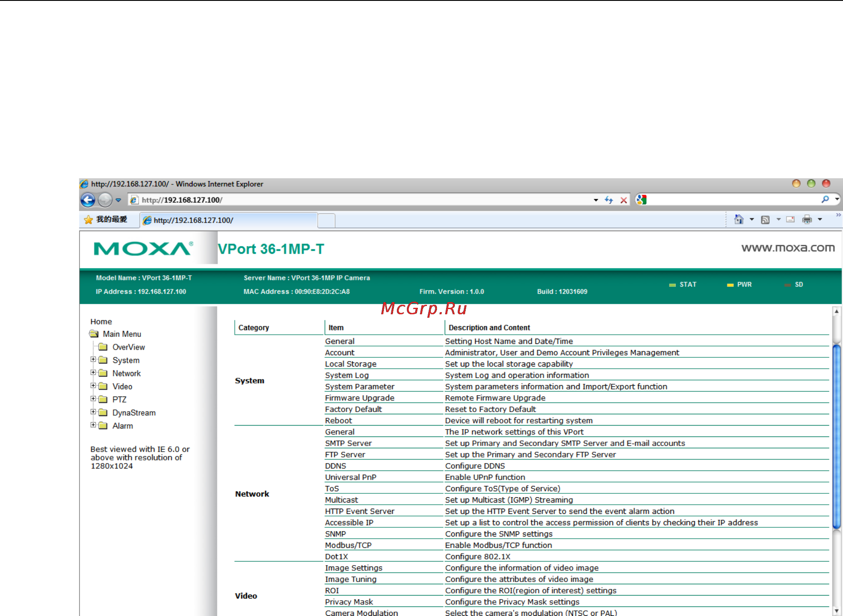Open the ROI item

tap(332, 590)
